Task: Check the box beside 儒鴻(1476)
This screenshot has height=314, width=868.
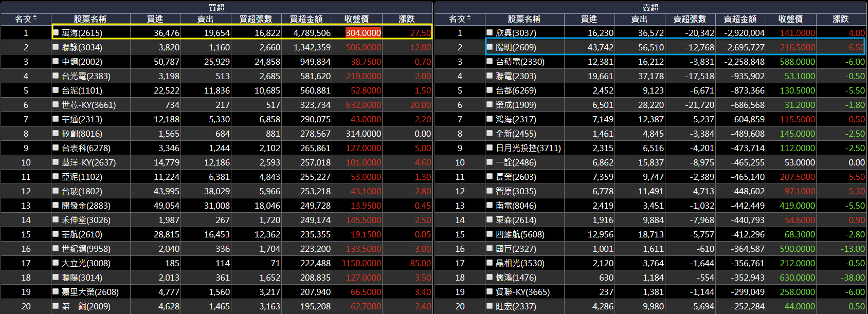Action: (x=490, y=277)
